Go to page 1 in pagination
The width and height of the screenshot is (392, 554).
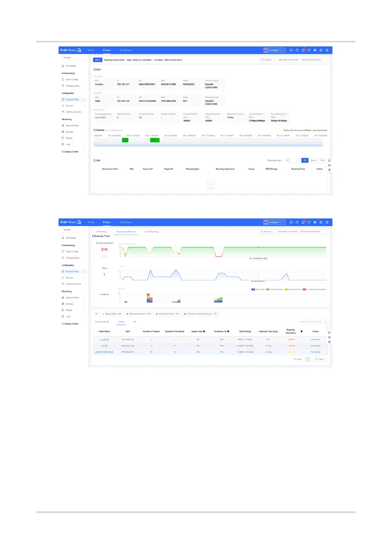click(308, 359)
